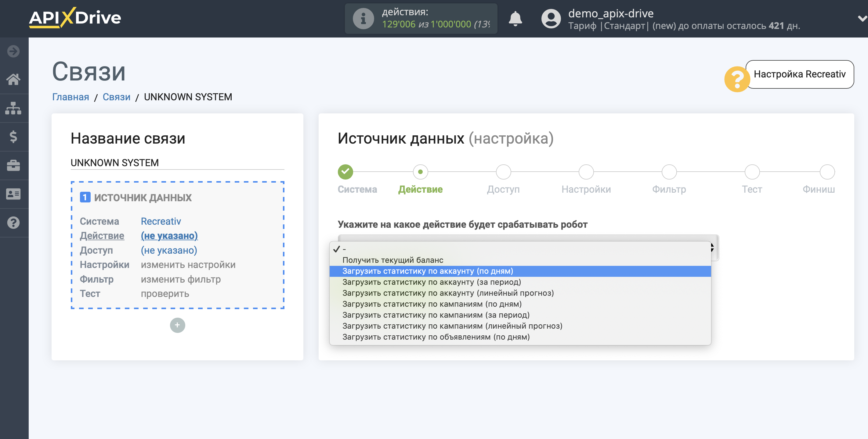Click underlined 'Действие' label link
The width and height of the screenshot is (868, 439).
(x=102, y=236)
